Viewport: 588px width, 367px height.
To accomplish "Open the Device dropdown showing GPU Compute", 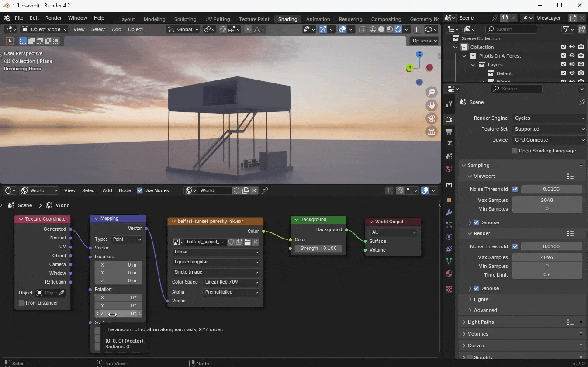I will (x=549, y=140).
